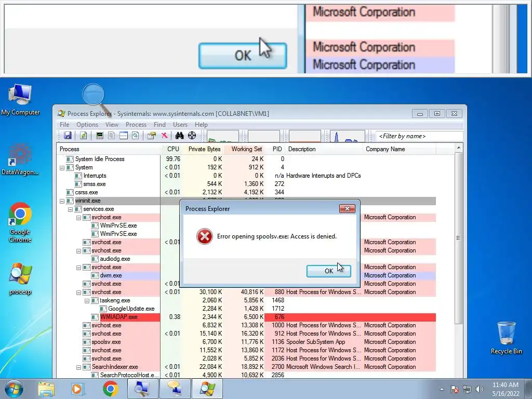This screenshot has height=399, width=532.
Task: Select the spoolsv.exe process row
Action: click(246, 342)
